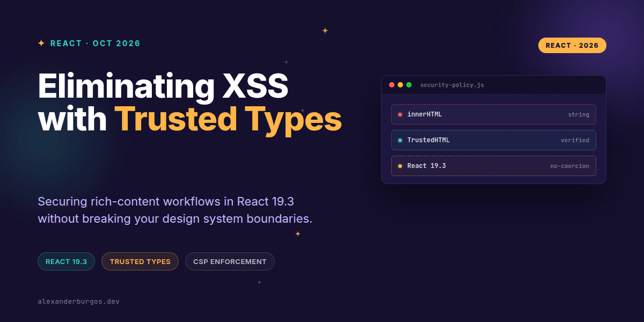
Task: Select the React 19.3 row in code card
Action: click(x=494, y=166)
